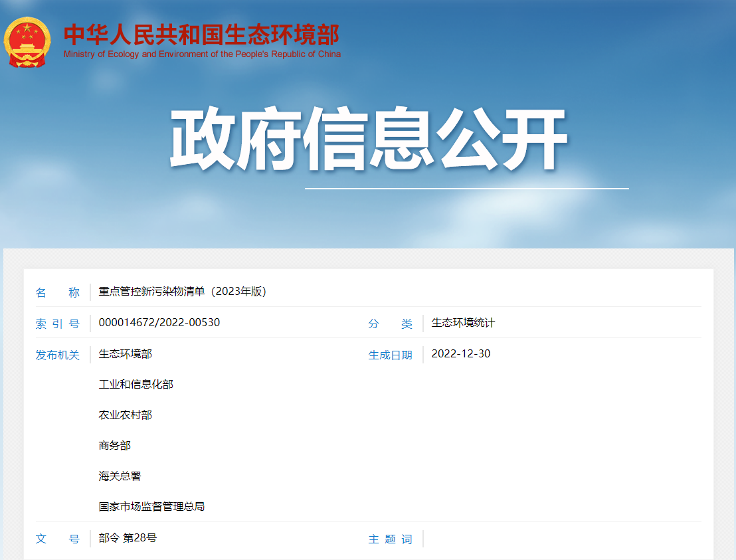Click the 名称 field label
The height and width of the screenshot is (560, 736).
point(57,292)
